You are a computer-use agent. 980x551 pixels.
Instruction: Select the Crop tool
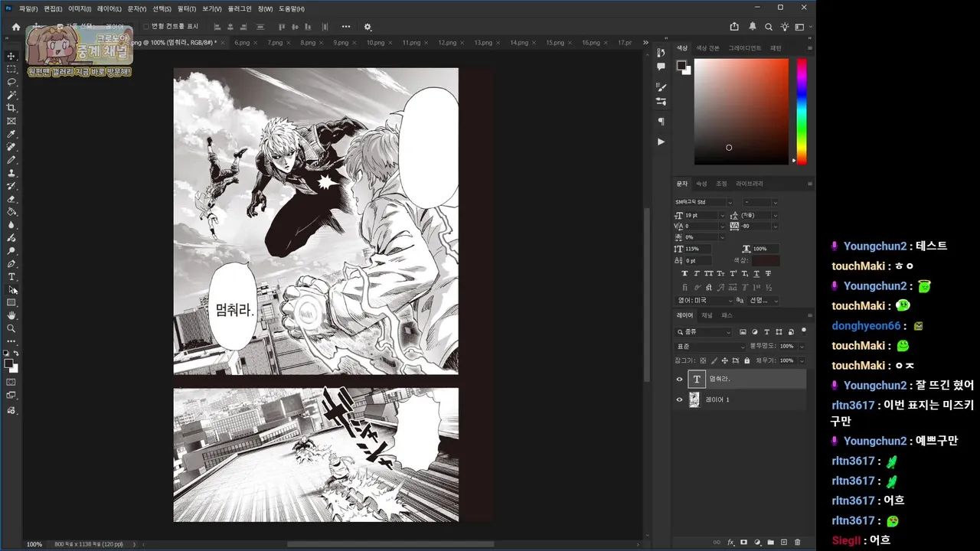point(11,108)
